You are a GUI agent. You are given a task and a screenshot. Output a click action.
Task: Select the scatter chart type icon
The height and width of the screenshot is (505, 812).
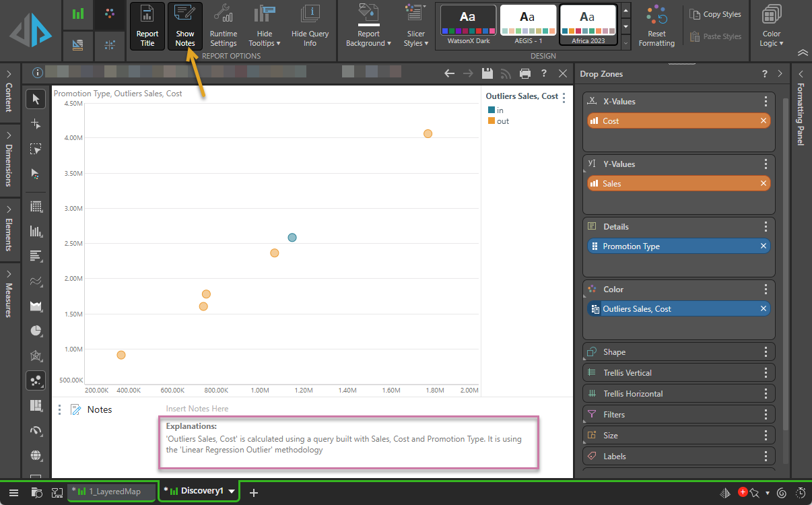pyautogui.click(x=36, y=380)
